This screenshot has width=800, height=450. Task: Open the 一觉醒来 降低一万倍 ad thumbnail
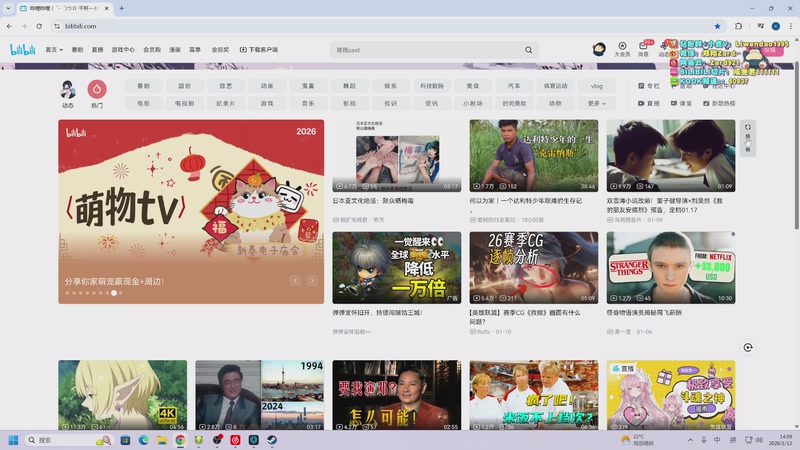tap(396, 268)
